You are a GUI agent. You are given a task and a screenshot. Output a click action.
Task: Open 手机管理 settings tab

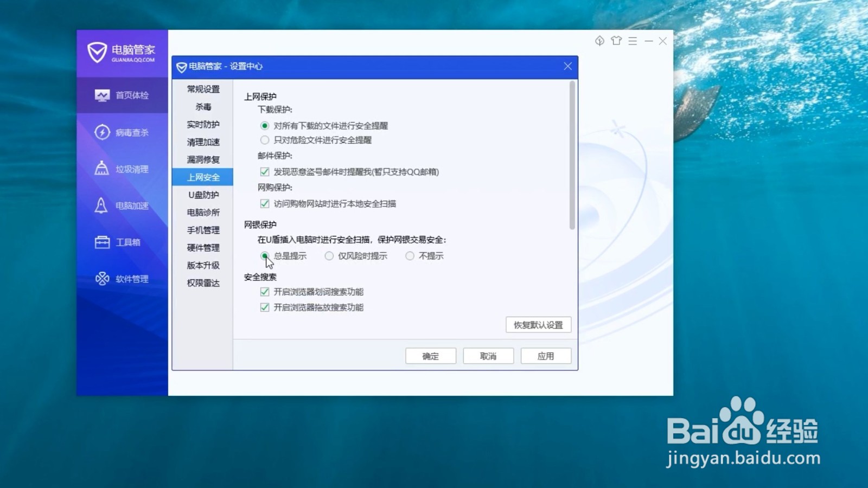203,230
